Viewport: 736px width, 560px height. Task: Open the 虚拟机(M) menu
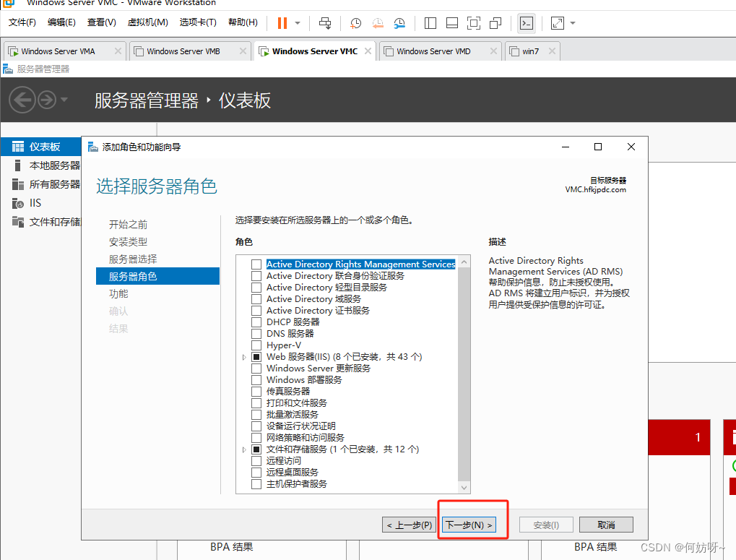point(147,22)
